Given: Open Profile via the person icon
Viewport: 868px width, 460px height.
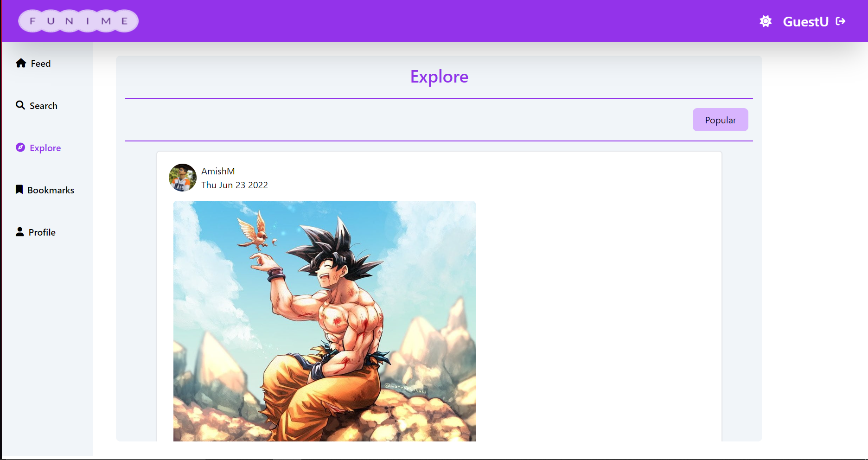Looking at the screenshot, I should (19, 232).
